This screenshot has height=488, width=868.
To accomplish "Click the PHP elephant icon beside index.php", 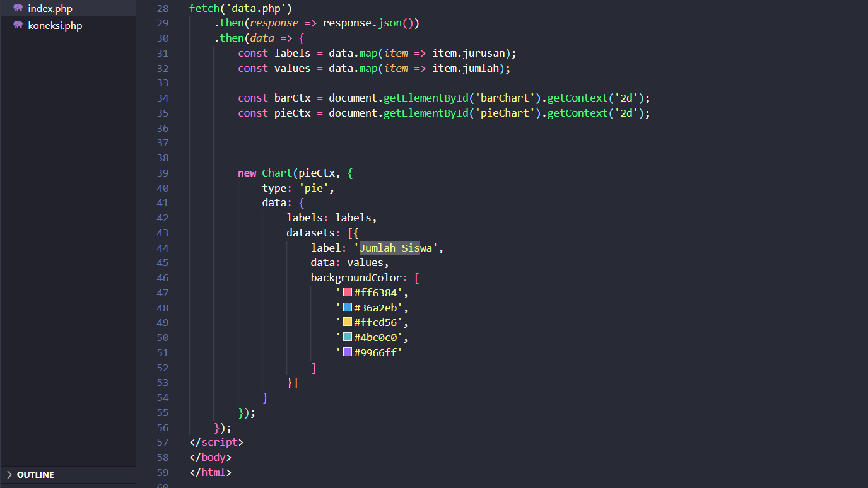I will pos(18,8).
